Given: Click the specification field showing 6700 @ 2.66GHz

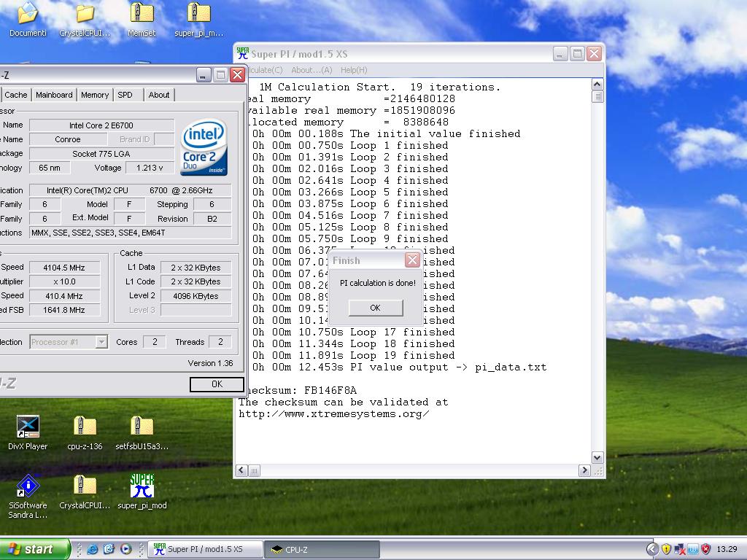Looking at the screenshot, I should 130,190.
